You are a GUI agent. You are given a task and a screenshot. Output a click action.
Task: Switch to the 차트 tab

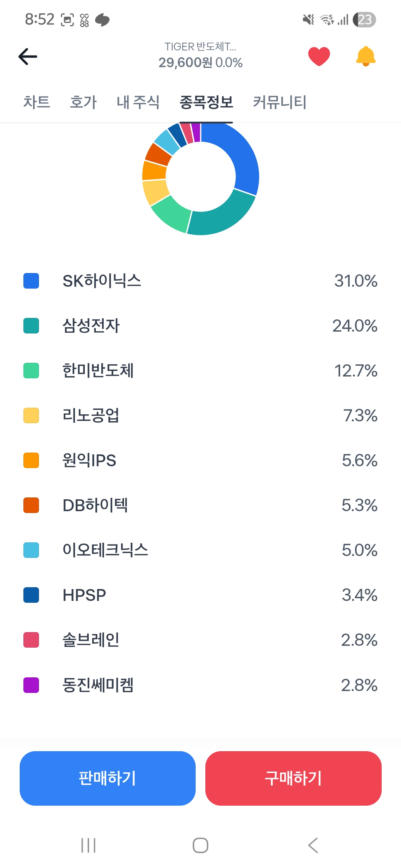(x=37, y=102)
